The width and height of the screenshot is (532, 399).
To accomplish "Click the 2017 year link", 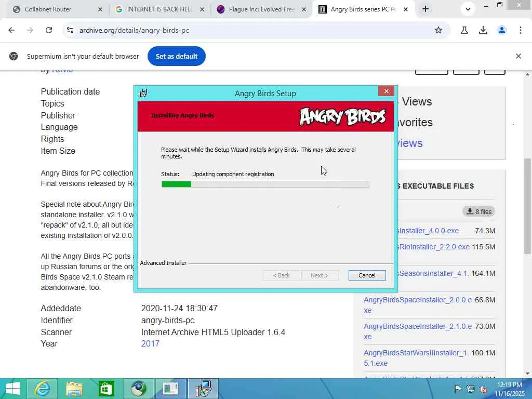I will click(x=150, y=344).
